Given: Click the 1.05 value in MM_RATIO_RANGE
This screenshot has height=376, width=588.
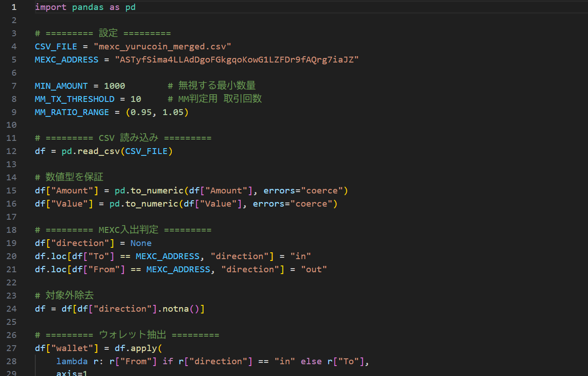Looking at the screenshot, I should point(173,112).
